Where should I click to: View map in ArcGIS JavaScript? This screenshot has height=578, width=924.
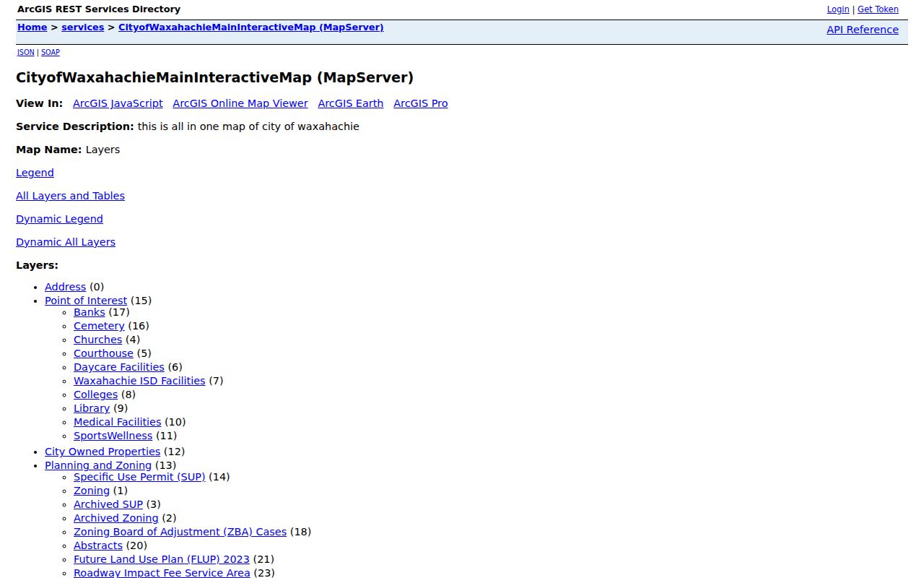click(118, 103)
